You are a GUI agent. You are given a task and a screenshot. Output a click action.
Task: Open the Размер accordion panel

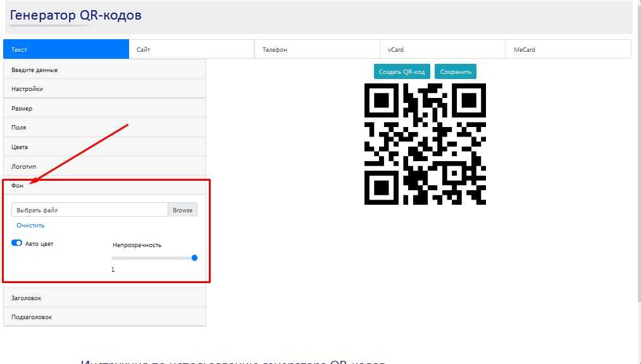[x=104, y=109]
